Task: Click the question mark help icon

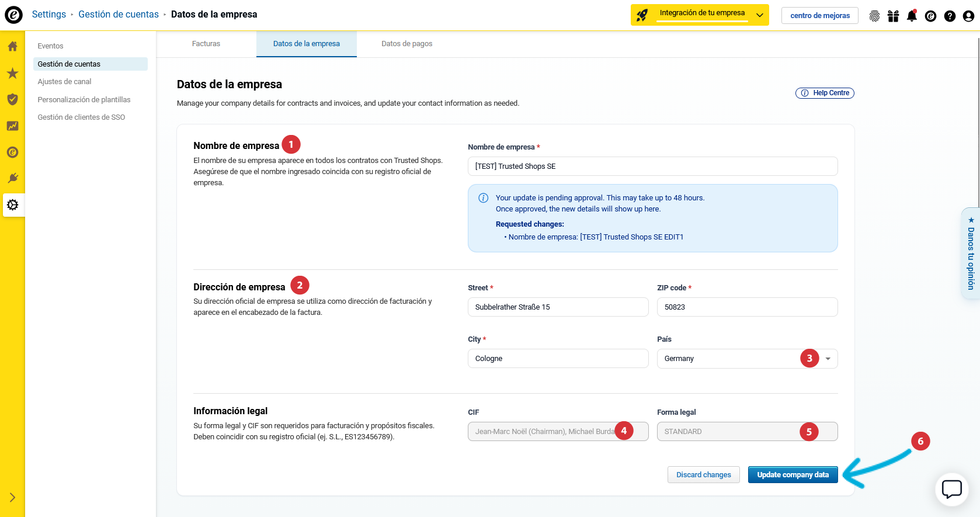Action: click(x=950, y=16)
